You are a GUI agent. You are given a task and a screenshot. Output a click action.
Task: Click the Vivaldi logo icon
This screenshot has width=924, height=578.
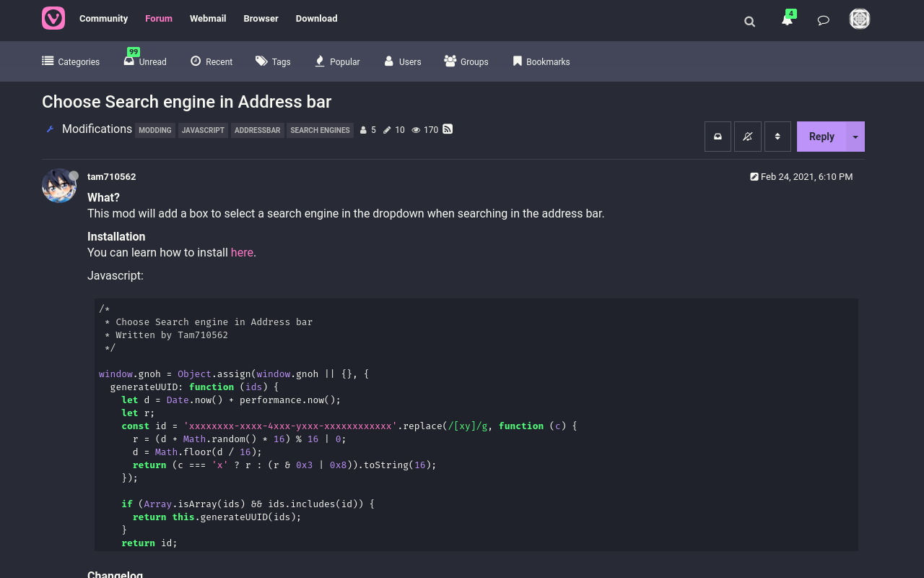pyautogui.click(x=53, y=19)
